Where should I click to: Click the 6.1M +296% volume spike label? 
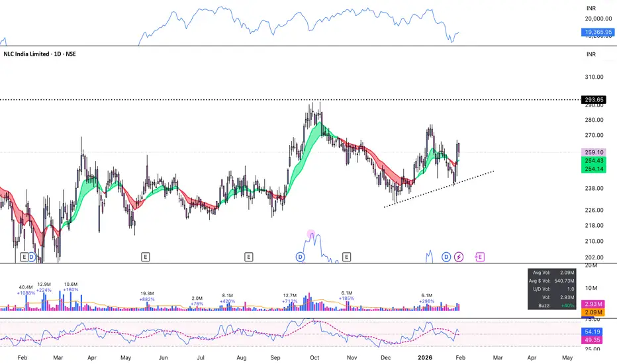click(426, 298)
